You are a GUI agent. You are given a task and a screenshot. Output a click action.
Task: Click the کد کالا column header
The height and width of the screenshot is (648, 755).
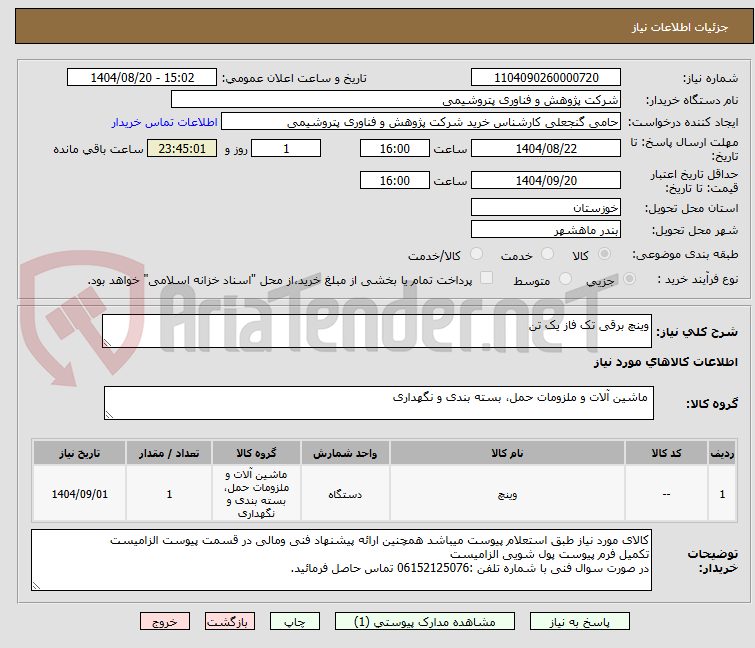[666, 453]
